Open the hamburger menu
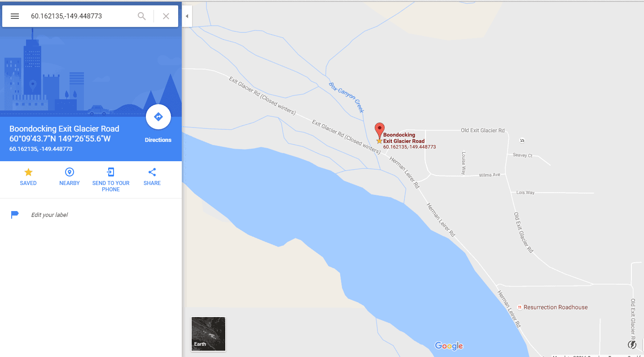The width and height of the screenshot is (644, 357). click(x=15, y=16)
